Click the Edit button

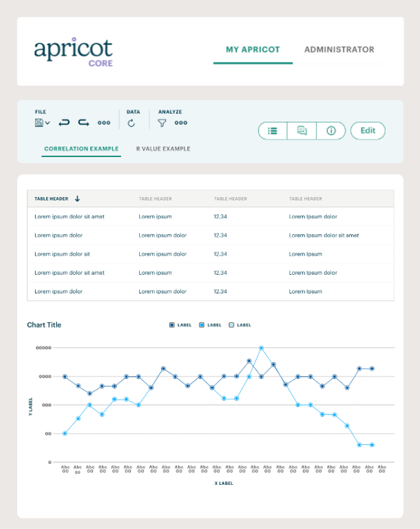point(368,131)
